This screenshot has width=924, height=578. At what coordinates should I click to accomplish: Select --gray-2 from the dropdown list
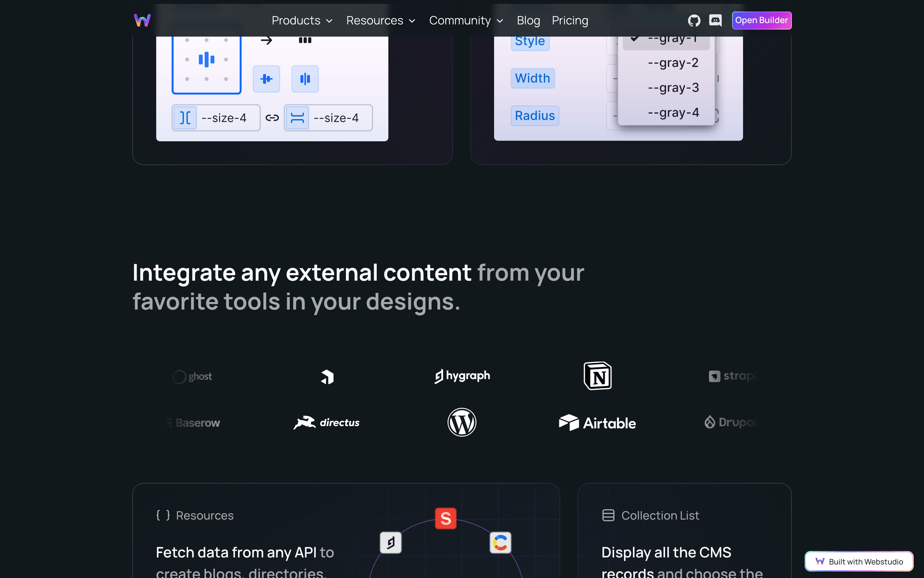[666, 63]
